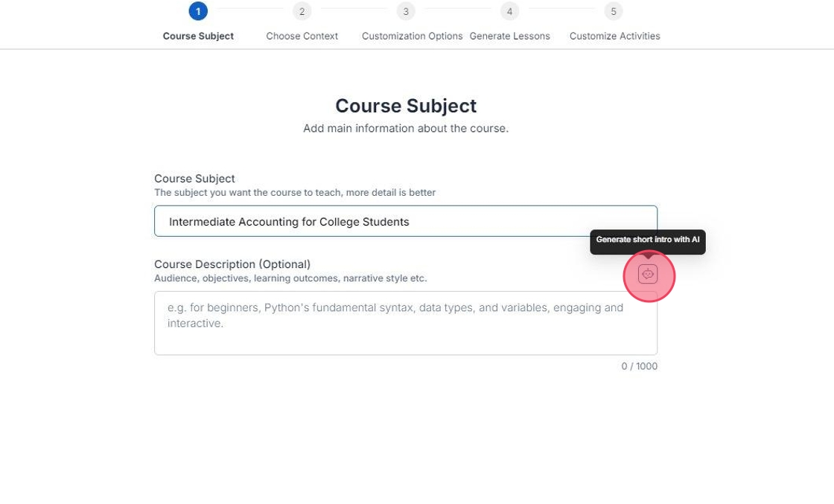Go to step 2 circle indicator
Screen dimensions: 834x504
tap(302, 11)
